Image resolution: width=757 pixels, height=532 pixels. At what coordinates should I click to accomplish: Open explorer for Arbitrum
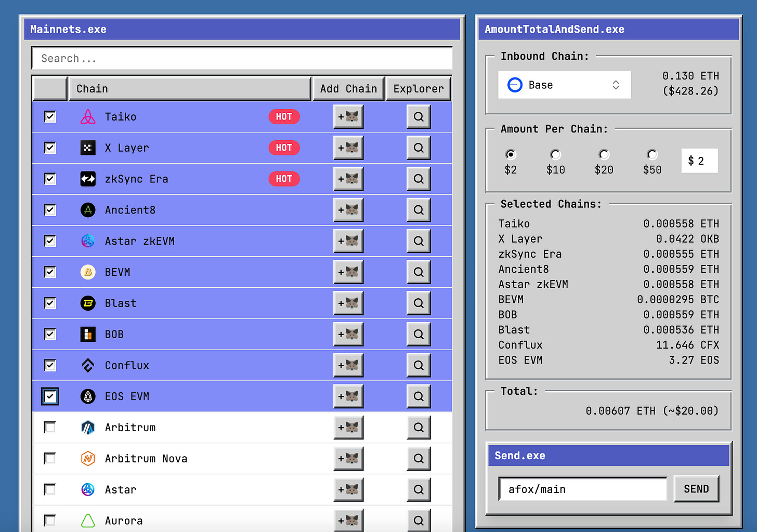click(419, 428)
